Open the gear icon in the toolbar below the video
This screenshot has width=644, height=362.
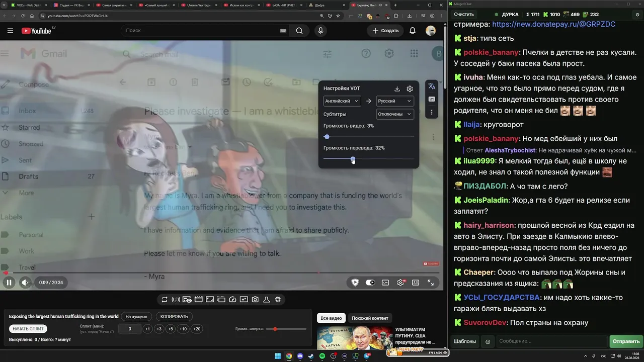[278, 300]
